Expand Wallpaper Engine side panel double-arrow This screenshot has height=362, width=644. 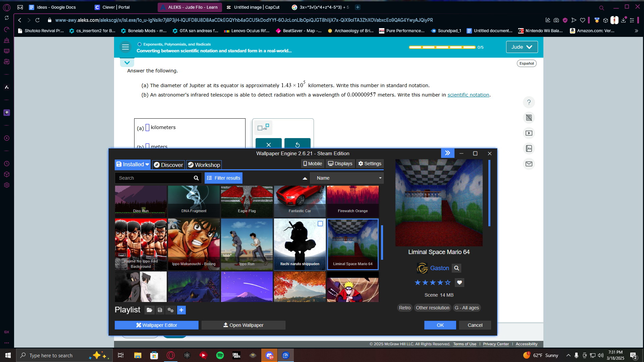coord(448,153)
